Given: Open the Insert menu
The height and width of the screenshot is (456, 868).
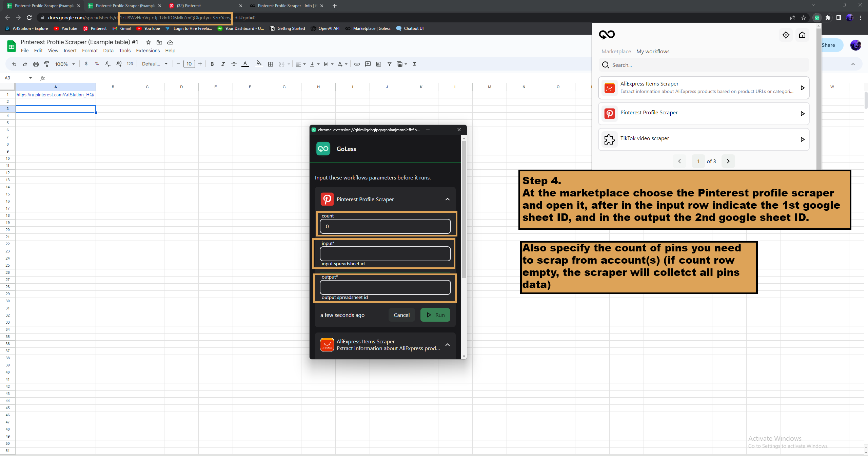Looking at the screenshot, I should (70, 51).
